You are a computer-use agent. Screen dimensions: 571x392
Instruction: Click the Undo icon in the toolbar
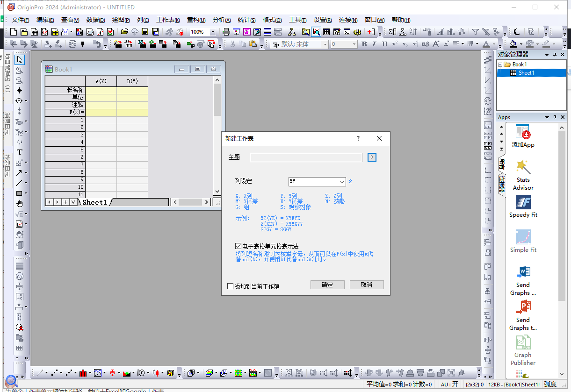[x=97, y=44]
